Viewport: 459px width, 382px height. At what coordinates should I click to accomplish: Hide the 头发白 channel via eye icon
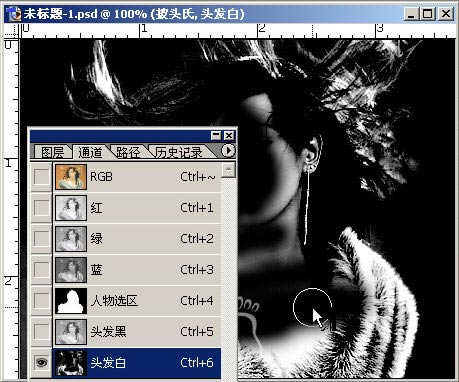(41, 362)
